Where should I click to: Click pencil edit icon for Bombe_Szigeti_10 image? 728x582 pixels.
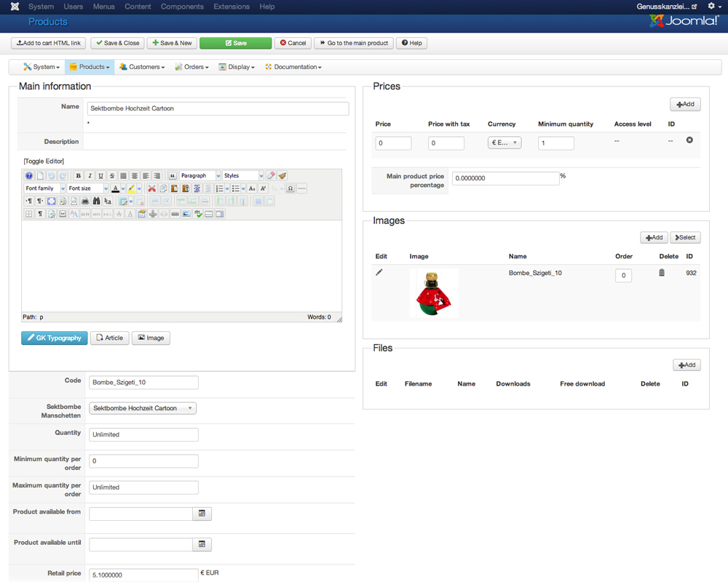(379, 272)
